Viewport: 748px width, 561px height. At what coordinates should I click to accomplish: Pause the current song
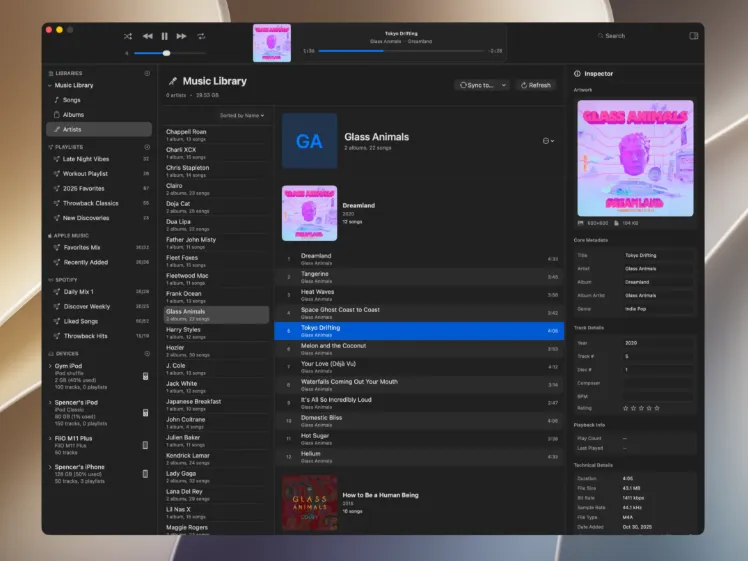[x=165, y=36]
